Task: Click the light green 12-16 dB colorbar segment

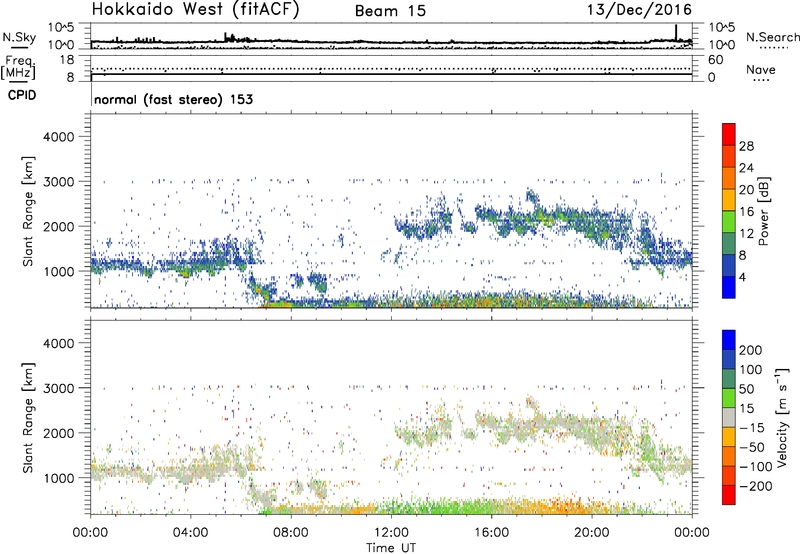Action: pyautogui.click(x=729, y=221)
